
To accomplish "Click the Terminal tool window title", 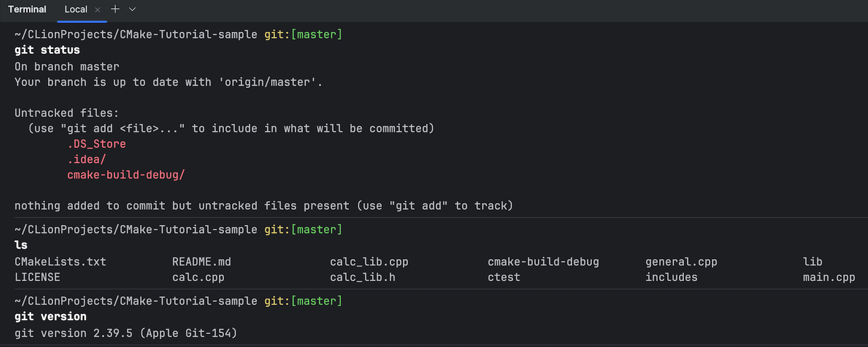I will [x=27, y=10].
